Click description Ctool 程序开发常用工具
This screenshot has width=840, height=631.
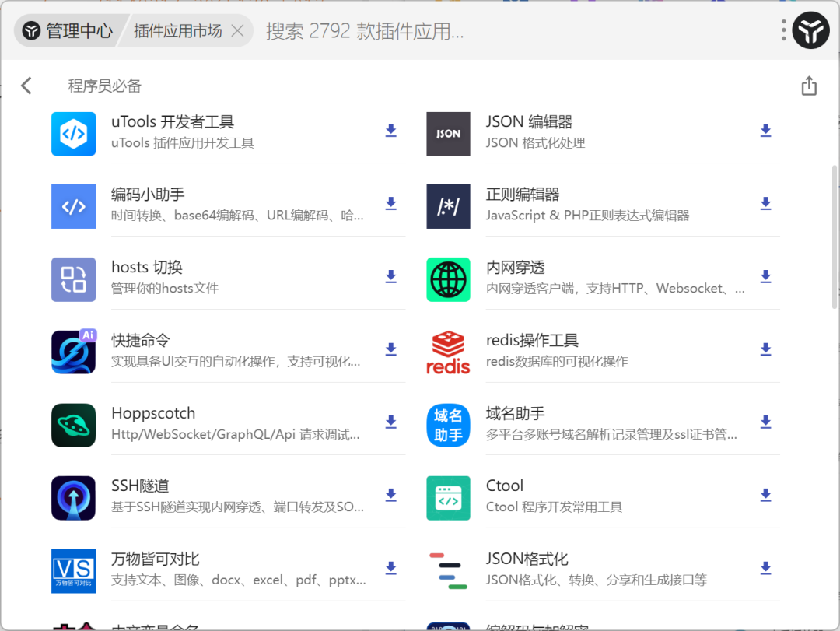pyautogui.click(x=554, y=507)
